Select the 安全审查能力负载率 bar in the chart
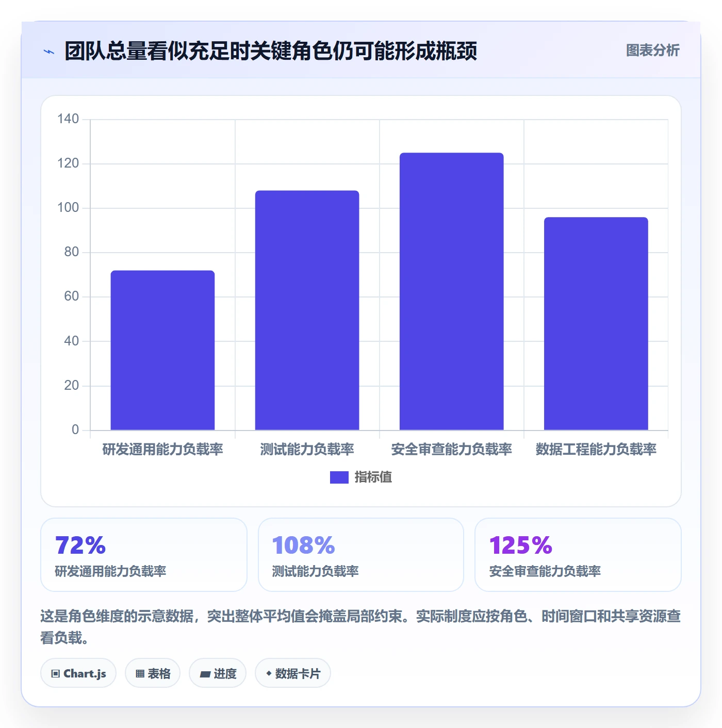The width and height of the screenshot is (722, 728). [451, 291]
